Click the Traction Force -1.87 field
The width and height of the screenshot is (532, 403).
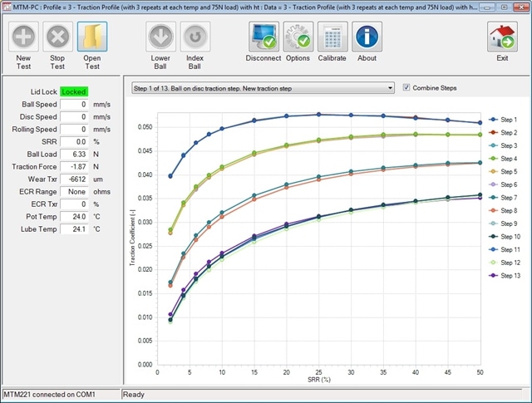74,166
